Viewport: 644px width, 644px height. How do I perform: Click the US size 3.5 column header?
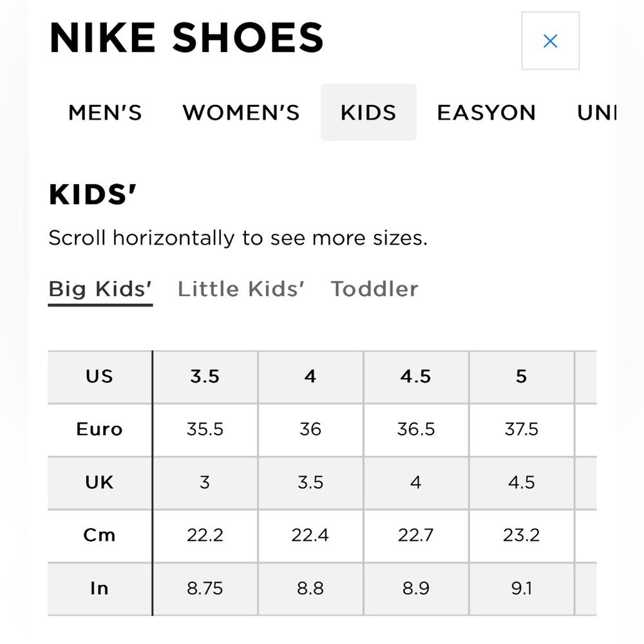205,377
